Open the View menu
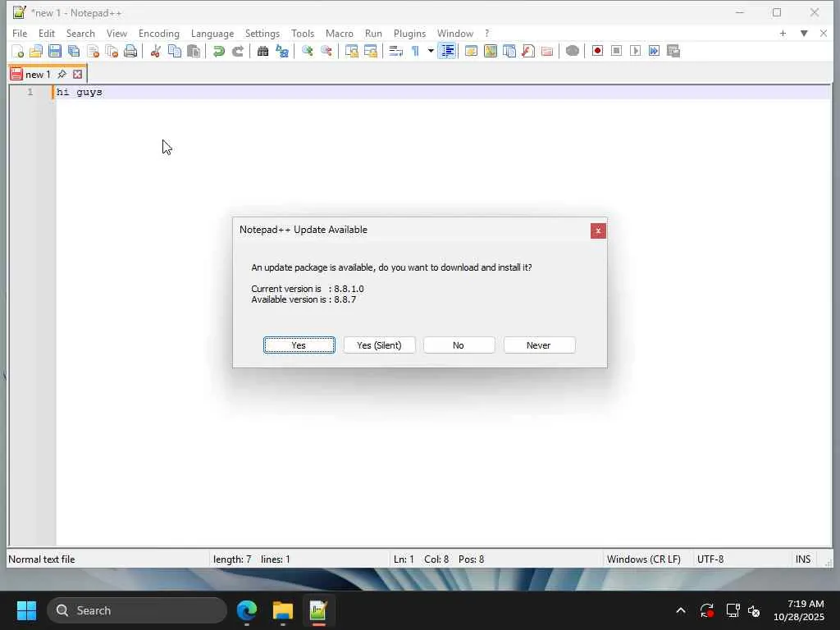 tap(116, 33)
